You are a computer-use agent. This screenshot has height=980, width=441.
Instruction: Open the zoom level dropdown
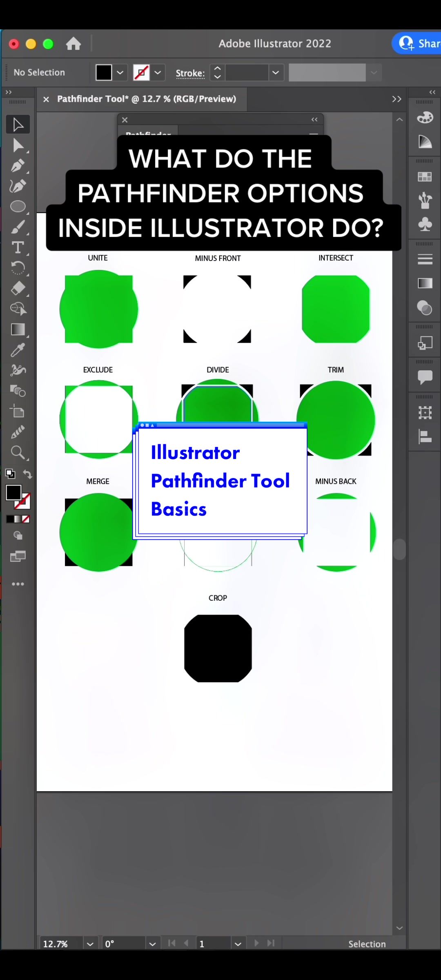tap(90, 944)
